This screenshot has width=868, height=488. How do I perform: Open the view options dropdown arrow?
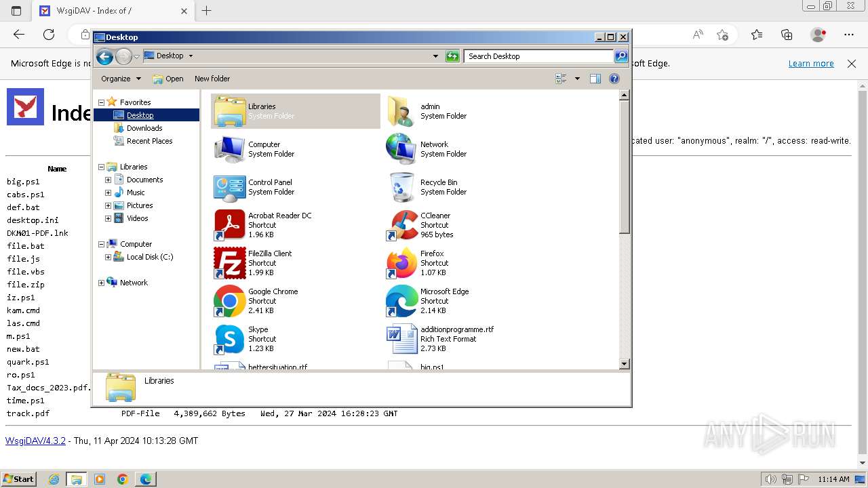(x=577, y=79)
